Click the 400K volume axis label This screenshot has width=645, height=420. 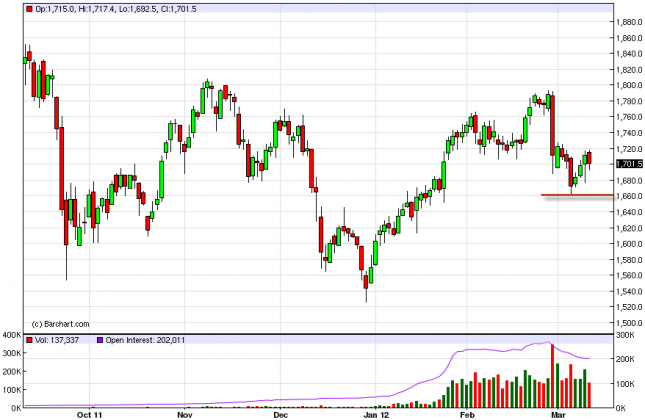pos(11,333)
